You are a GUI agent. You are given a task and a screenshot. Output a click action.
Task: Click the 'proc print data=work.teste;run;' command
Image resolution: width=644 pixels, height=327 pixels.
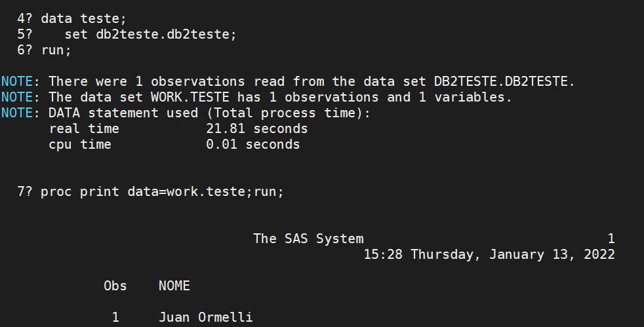pos(162,192)
